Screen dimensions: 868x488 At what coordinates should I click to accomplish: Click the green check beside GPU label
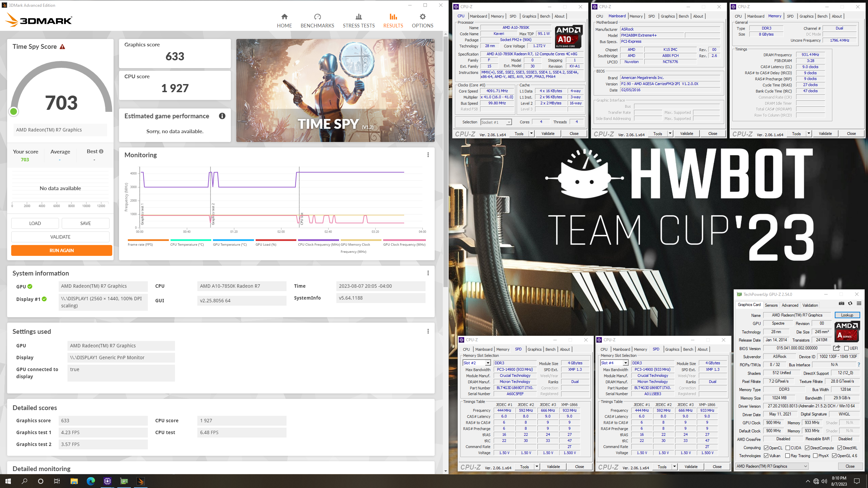30,286
